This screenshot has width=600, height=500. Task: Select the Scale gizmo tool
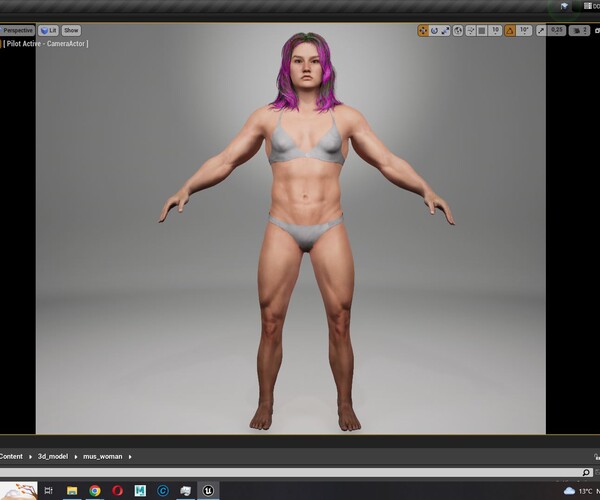pyautogui.click(x=445, y=31)
